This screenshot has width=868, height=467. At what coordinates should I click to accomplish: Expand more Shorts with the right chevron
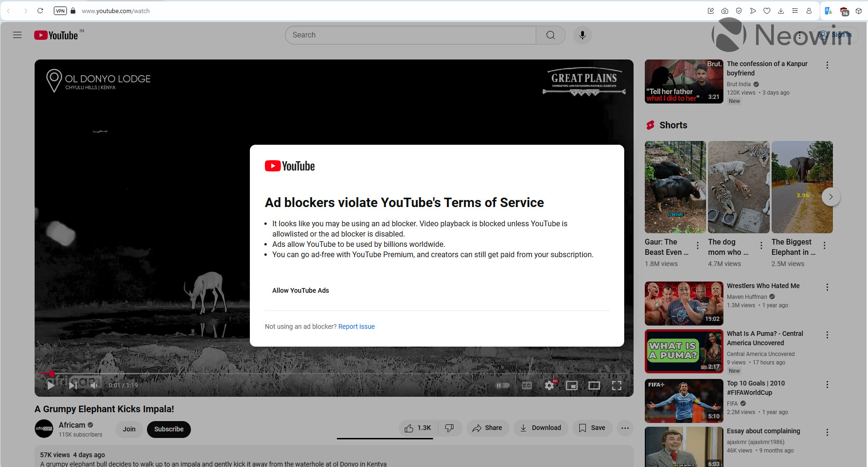pyautogui.click(x=831, y=197)
